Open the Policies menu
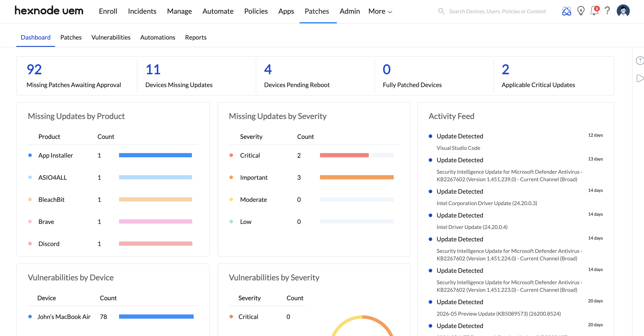This screenshot has height=336, width=644. pyautogui.click(x=256, y=11)
